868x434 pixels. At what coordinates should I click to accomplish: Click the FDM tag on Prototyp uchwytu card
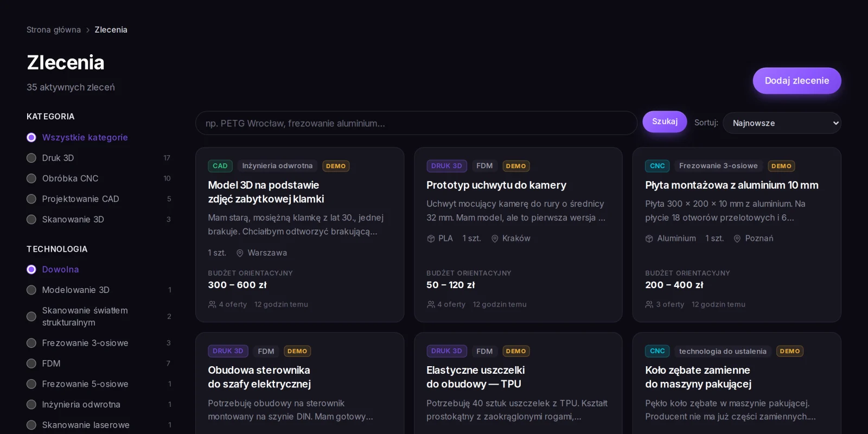(x=484, y=166)
